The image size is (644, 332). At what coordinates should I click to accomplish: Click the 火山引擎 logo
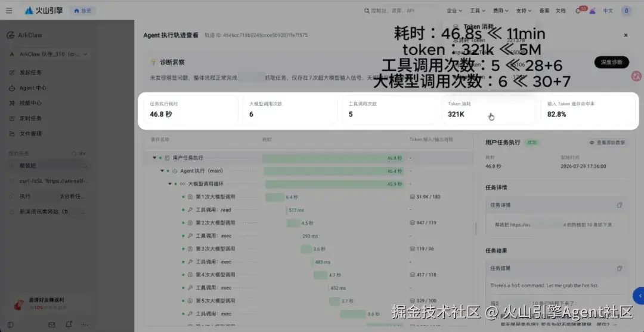coord(44,11)
